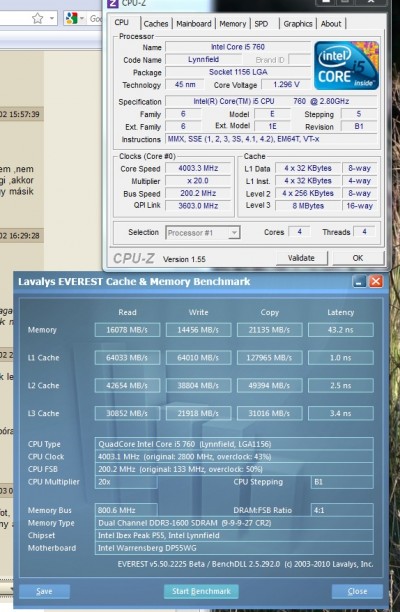Click the Cores count value 4
The image size is (400, 612).
(299, 232)
